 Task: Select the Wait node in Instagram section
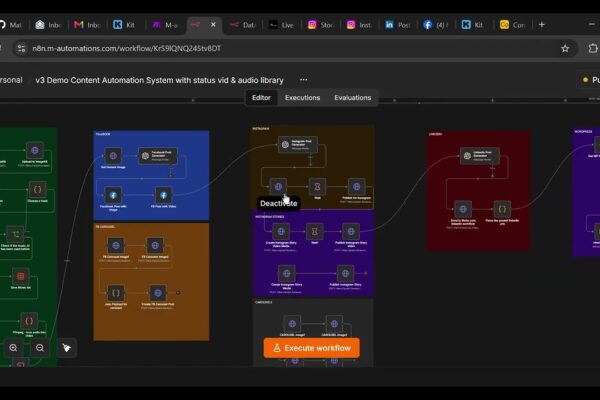pyautogui.click(x=317, y=186)
